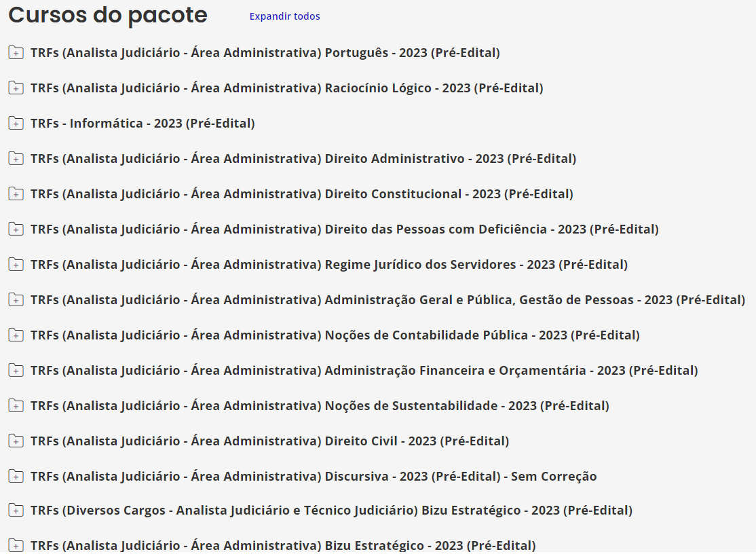Click folder icon beside Noções de Contabilidade Pública

16,335
